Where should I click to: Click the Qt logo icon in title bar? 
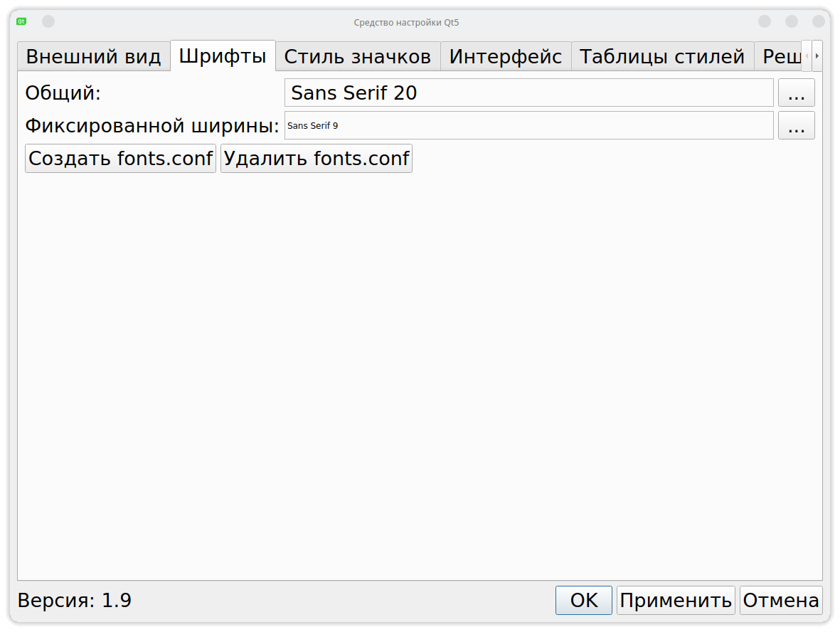coord(22,21)
